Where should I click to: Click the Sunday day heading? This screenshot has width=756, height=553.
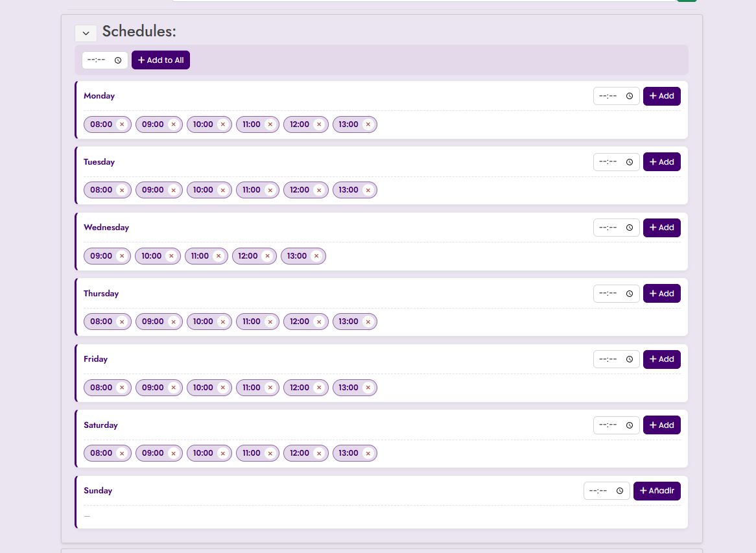pos(98,491)
